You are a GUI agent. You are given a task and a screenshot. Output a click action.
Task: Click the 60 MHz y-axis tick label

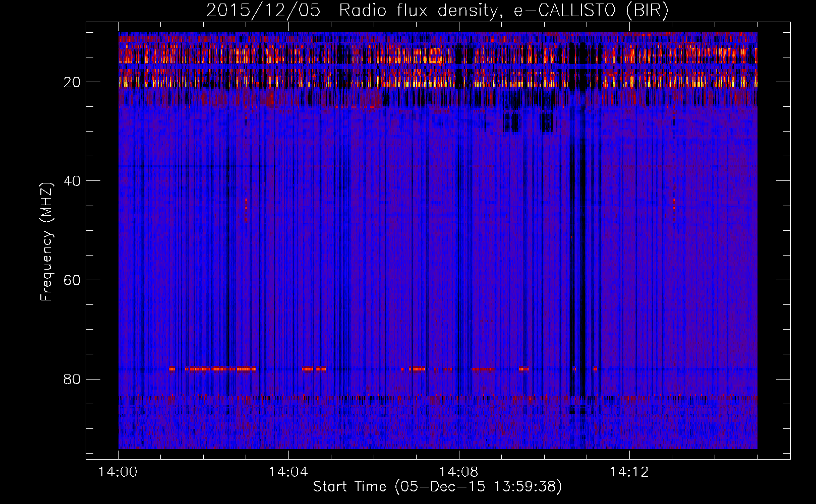click(x=73, y=280)
